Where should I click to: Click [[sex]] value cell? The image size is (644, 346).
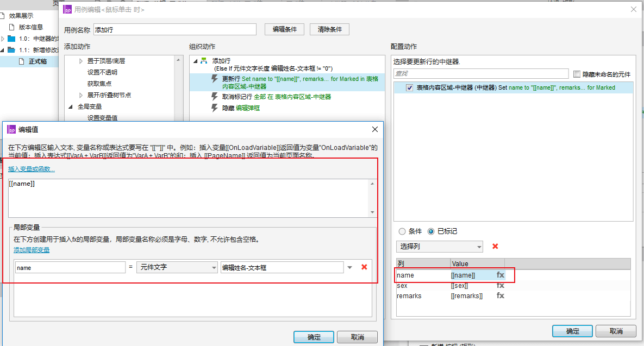click(460, 286)
